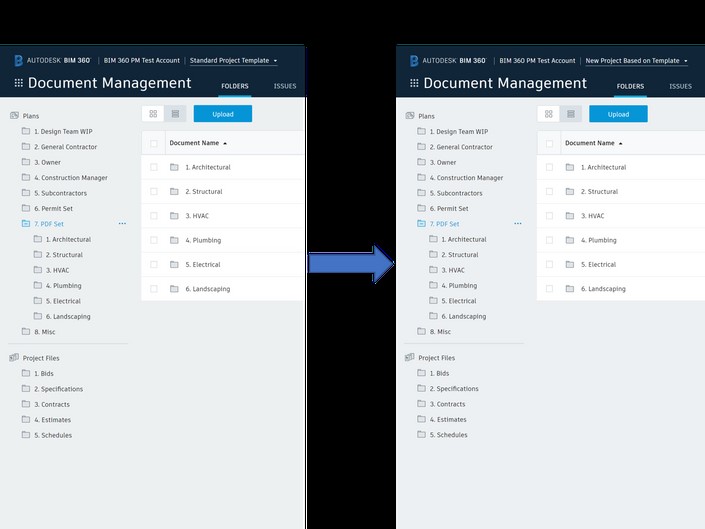This screenshot has height=529, width=705.
Task: Open 4. Plumbing folder link in right window list
Action: pos(598,240)
